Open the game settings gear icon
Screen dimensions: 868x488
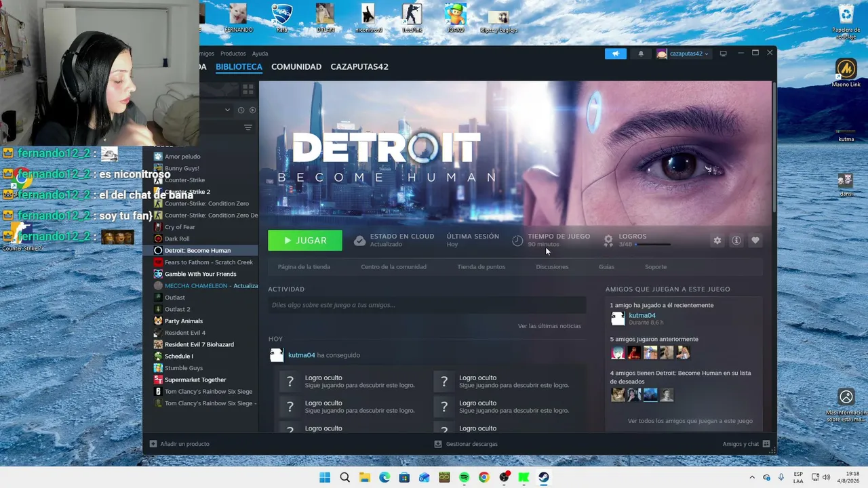click(717, 241)
